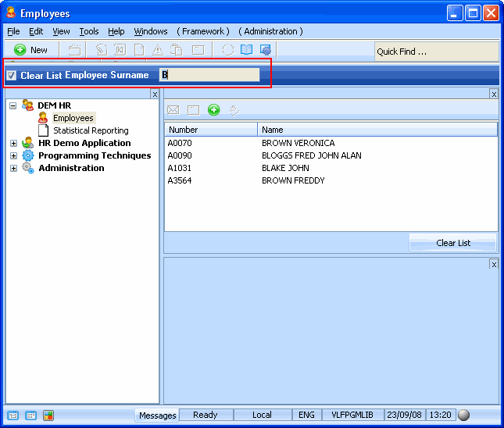Click the colored squares status bar icon
The width and height of the screenshot is (504, 428).
click(48, 416)
